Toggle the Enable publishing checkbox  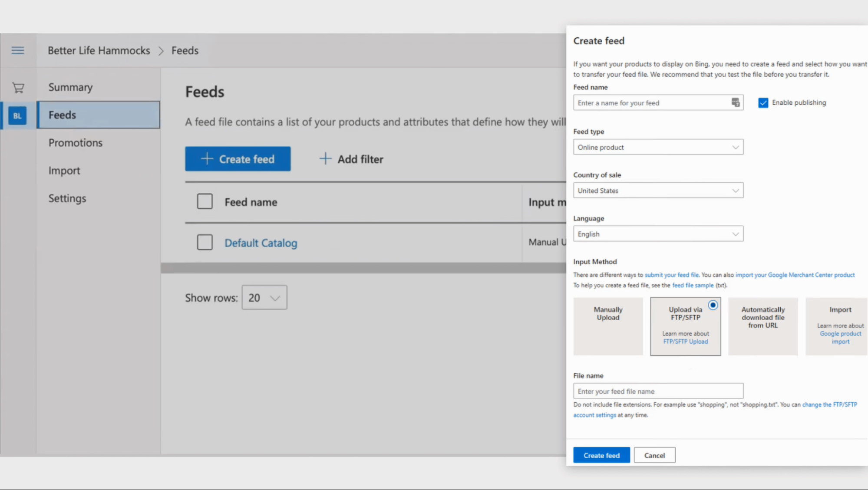coord(763,102)
